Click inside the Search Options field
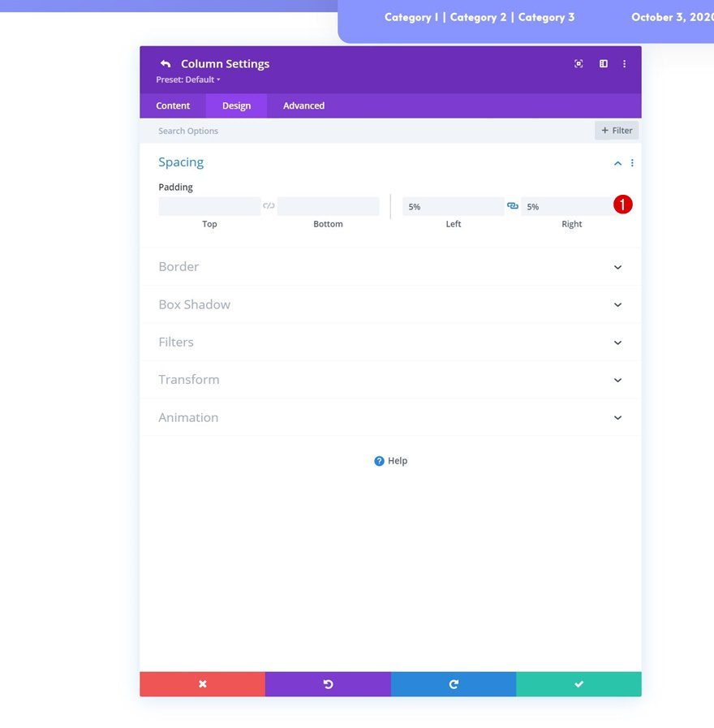Viewport: 714px width, 728px height. point(243,130)
